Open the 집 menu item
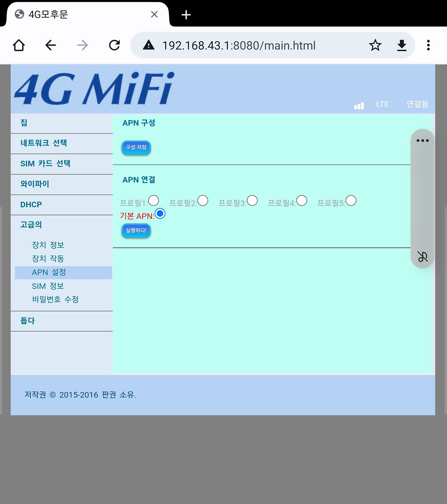Screen dimensions: 447x504 point(62,123)
